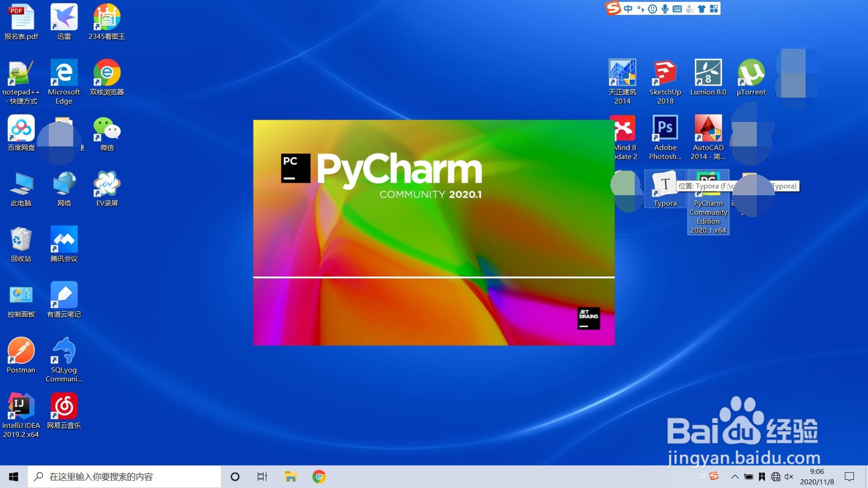Show hidden system tray icons
Image resolution: width=868 pixels, height=488 pixels.
point(735,477)
